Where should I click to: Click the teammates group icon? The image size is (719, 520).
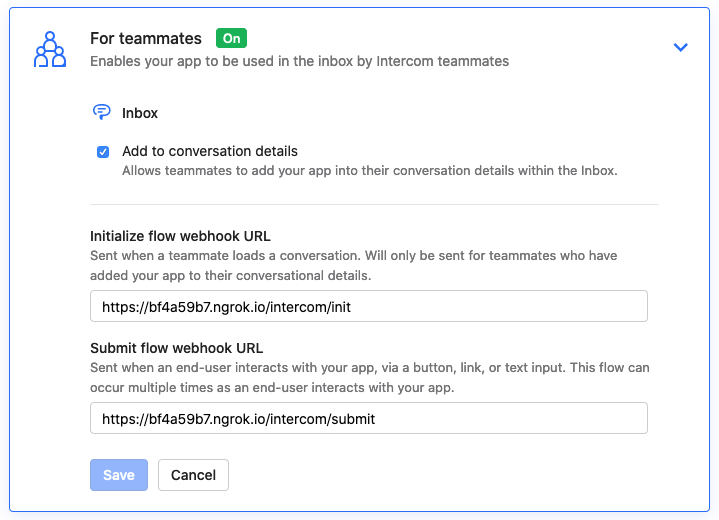click(x=49, y=49)
